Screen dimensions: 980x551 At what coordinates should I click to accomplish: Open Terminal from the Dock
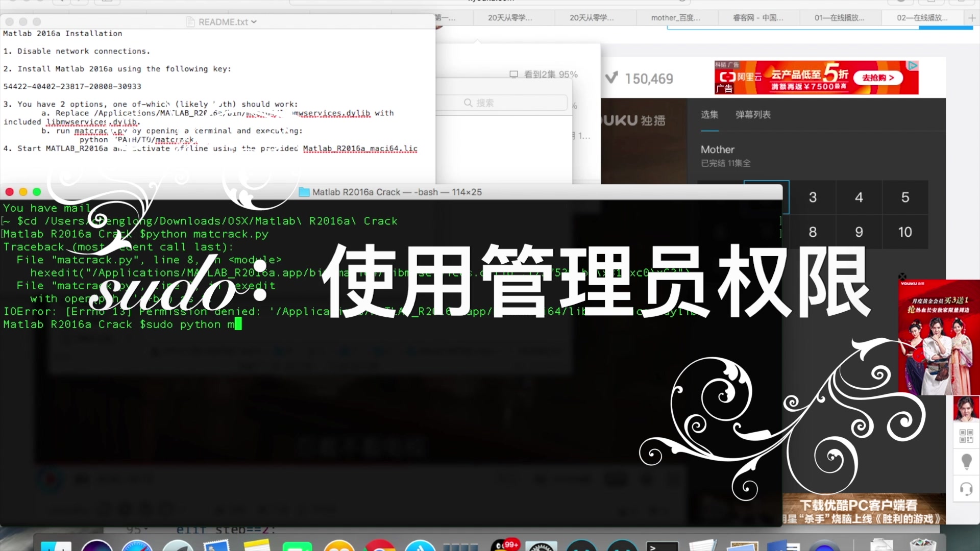point(663,547)
